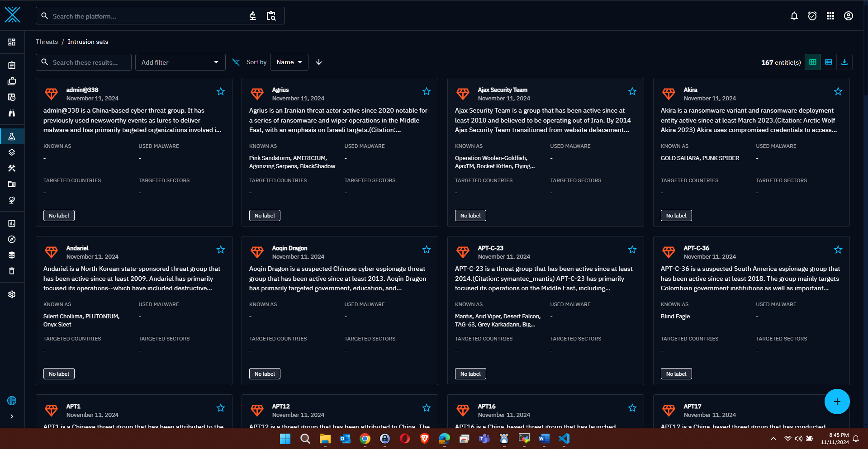Image resolution: width=868 pixels, height=449 pixels.
Task: Open Microsoft Word from taskbar
Action: click(x=544, y=439)
